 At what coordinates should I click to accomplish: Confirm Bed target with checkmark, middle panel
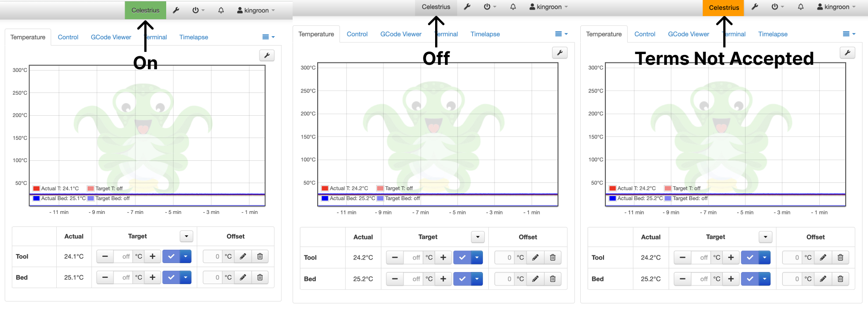tap(462, 279)
